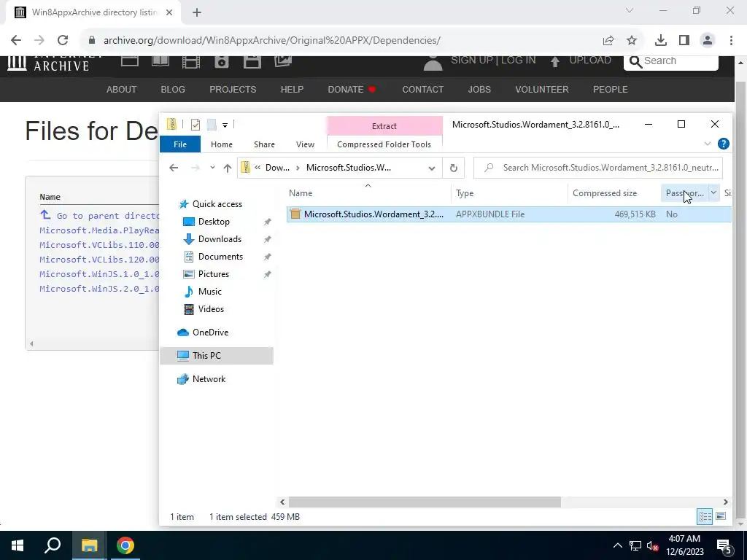Image resolution: width=747 pixels, height=560 pixels.
Task: Open Pictures in the navigation pane
Action: coord(214,274)
